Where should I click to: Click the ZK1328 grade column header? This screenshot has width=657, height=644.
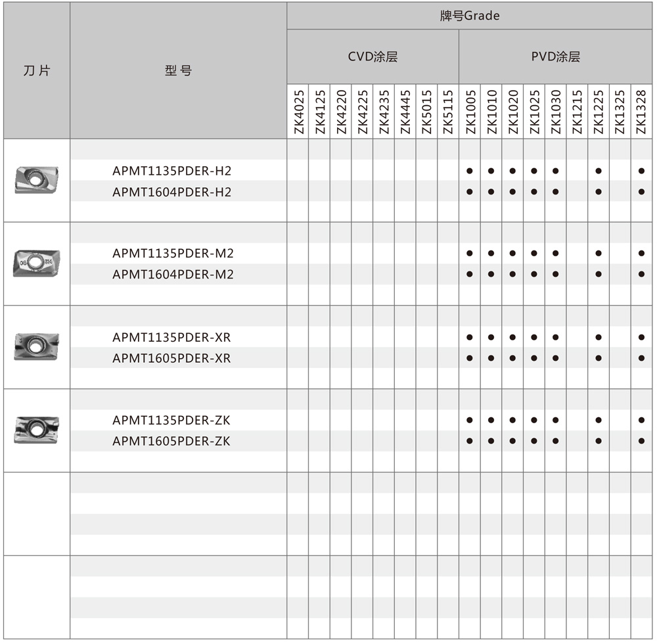[x=641, y=112]
